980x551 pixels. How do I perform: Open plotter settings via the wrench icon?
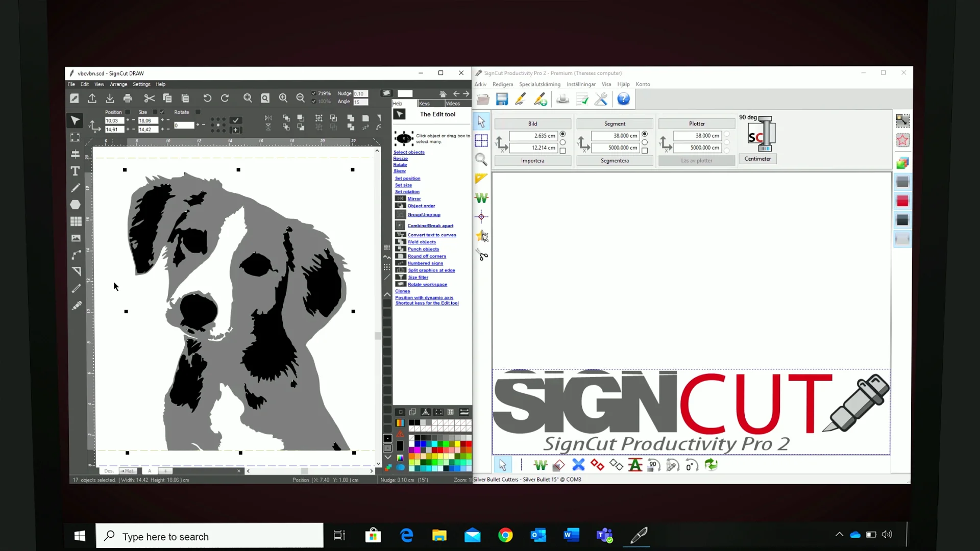click(x=600, y=99)
